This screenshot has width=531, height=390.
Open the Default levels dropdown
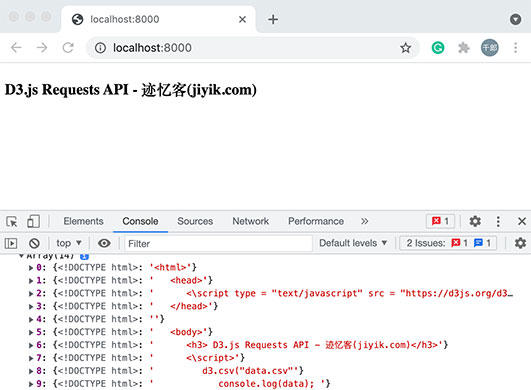(353, 243)
